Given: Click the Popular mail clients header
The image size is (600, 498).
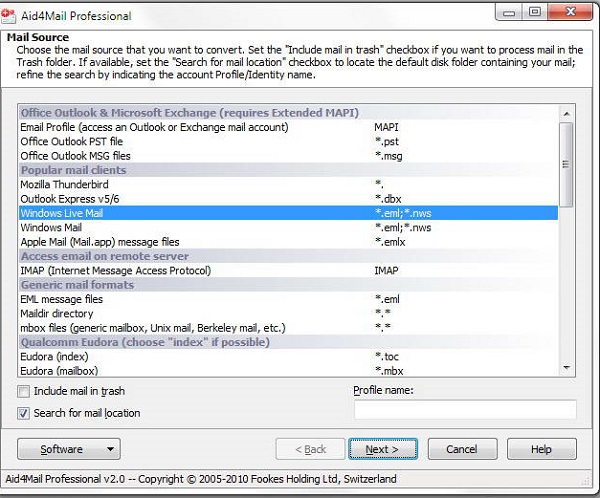Looking at the screenshot, I should [x=289, y=170].
